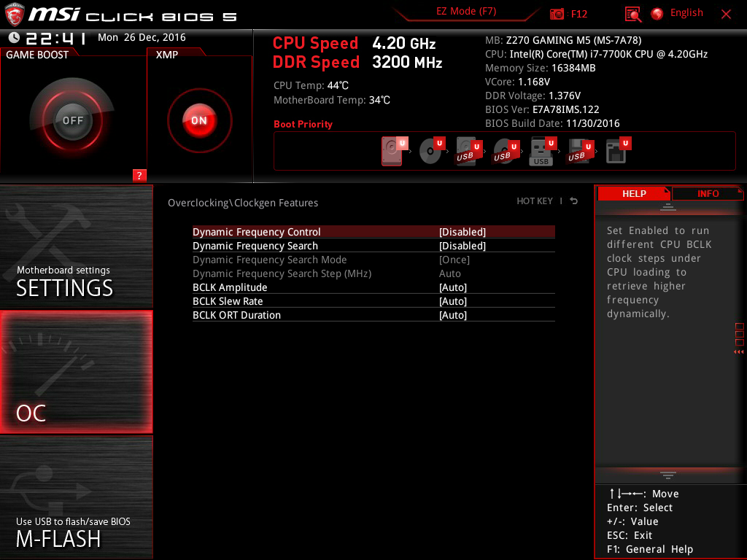The width and height of the screenshot is (747, 560).
Task: Select the network boot priority icon
Action: (x=618, y=151)
